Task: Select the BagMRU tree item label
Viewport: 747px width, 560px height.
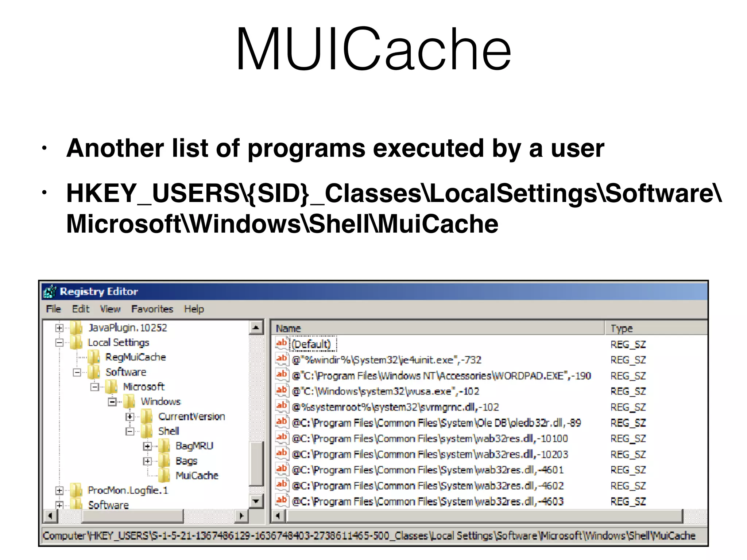Action: (x=194, y=446)
